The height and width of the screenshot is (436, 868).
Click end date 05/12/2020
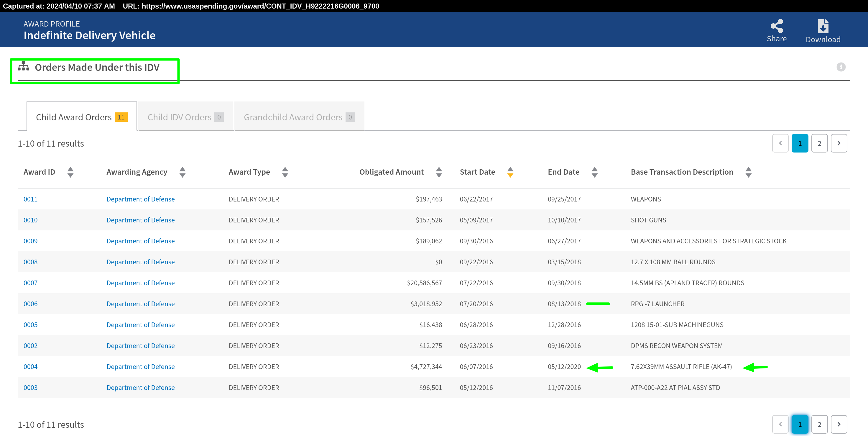(564, 367)
